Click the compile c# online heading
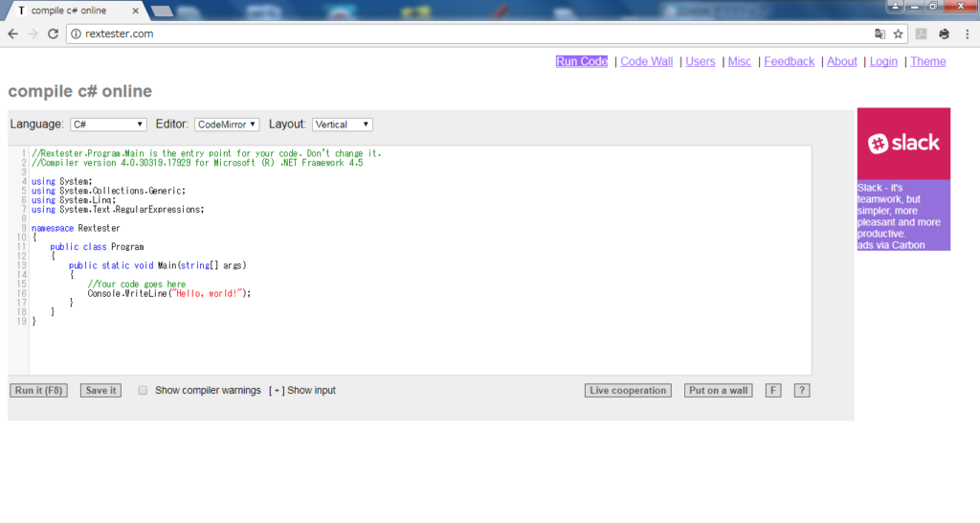This screenshot has width=980, height=523. coord(80,91)
